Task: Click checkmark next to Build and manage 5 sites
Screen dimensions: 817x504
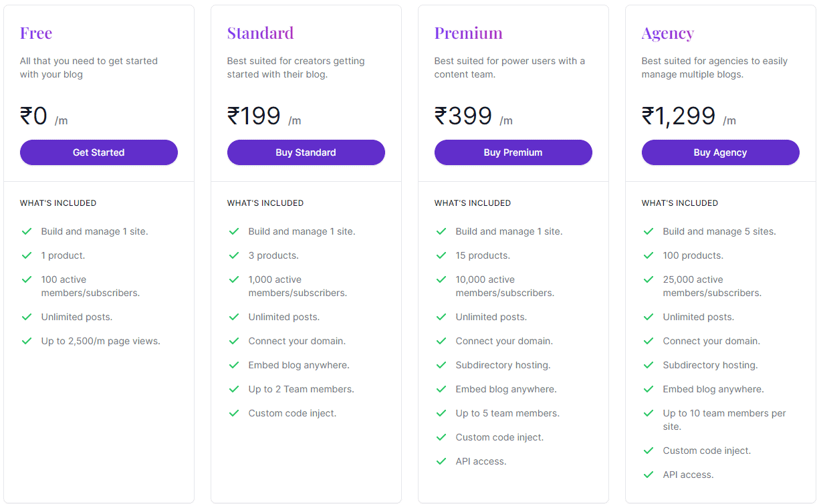Action: tap(649, 231)
